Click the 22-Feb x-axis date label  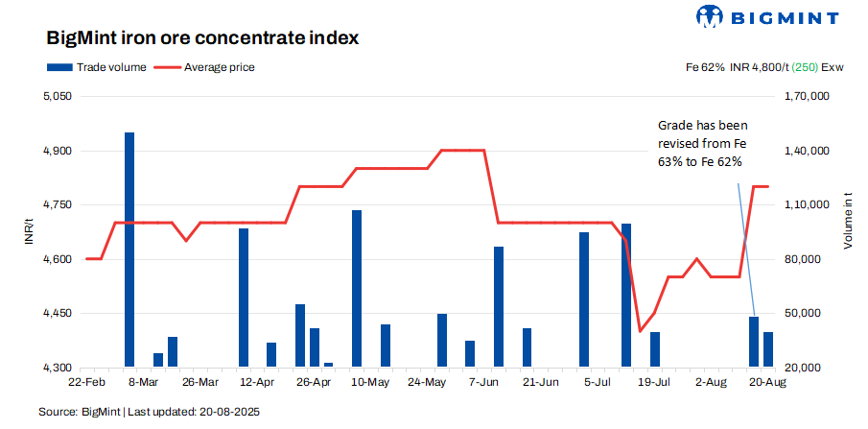[86, 381]
